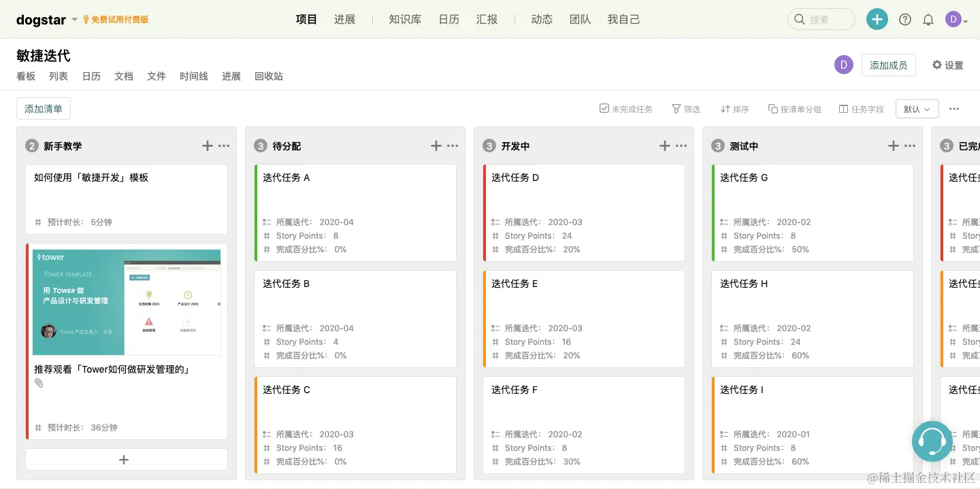Screen dimensions: 980x489
Task: Click the 筛选 filter icon
Action: [x=686, y=109]
